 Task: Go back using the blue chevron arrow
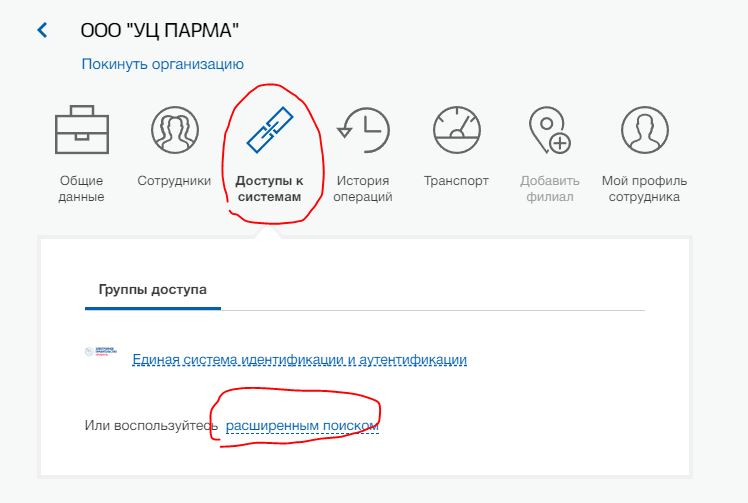click(42, 30)
